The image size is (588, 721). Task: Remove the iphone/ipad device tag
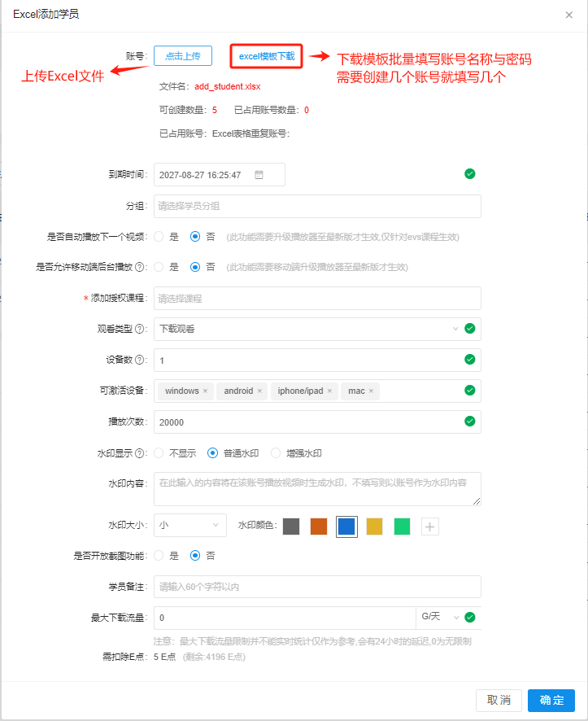coord(329,391)
